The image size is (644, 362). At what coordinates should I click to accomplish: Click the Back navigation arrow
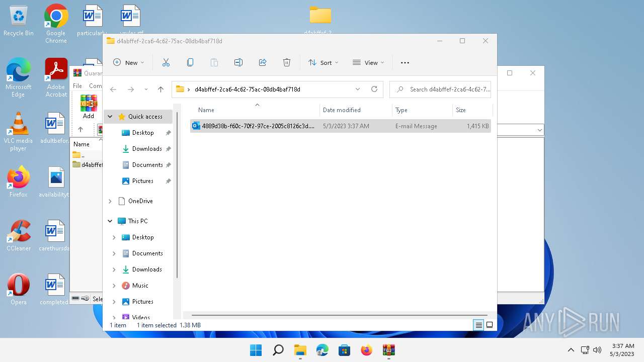(x=113, y=89)
